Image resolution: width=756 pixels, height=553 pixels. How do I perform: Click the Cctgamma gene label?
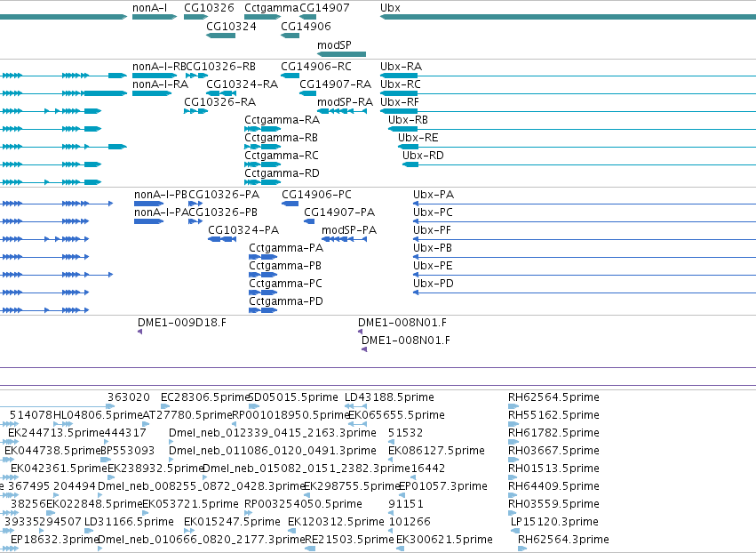(272, 8)
